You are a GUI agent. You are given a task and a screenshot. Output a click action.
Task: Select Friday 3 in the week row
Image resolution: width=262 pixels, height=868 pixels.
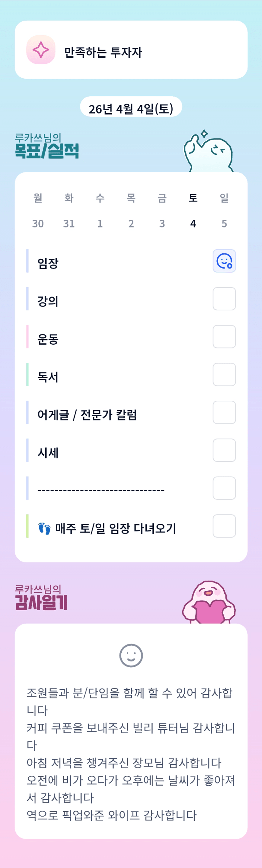(162, 223)
